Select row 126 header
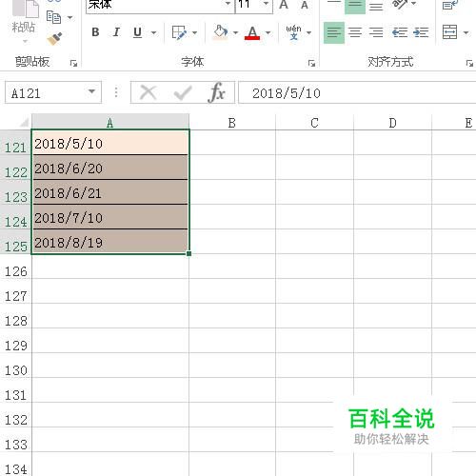The width and height of the screenshot is (476, 476). pyautogui.click(x=15, y=267)
